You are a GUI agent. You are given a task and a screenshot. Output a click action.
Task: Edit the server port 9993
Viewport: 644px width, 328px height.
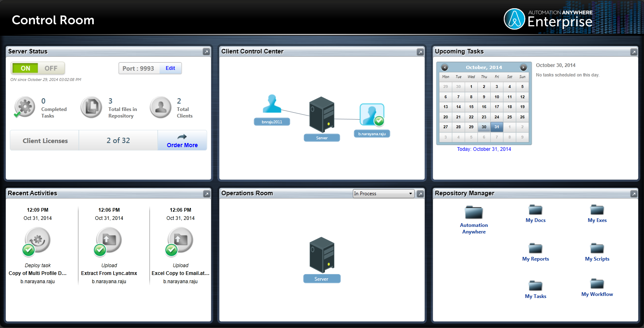click(x=170, y=68)
